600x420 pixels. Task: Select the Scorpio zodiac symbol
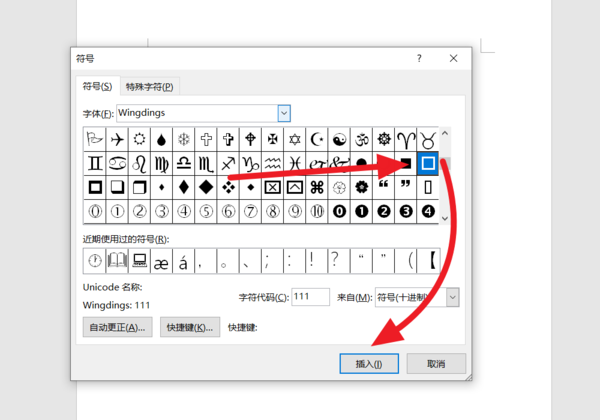click(x=206, y=164)
